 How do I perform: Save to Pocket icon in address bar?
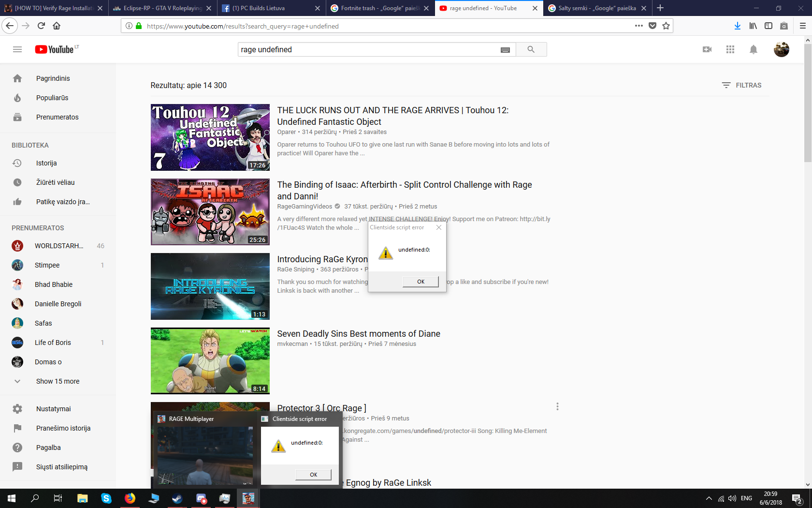[652, 26]
